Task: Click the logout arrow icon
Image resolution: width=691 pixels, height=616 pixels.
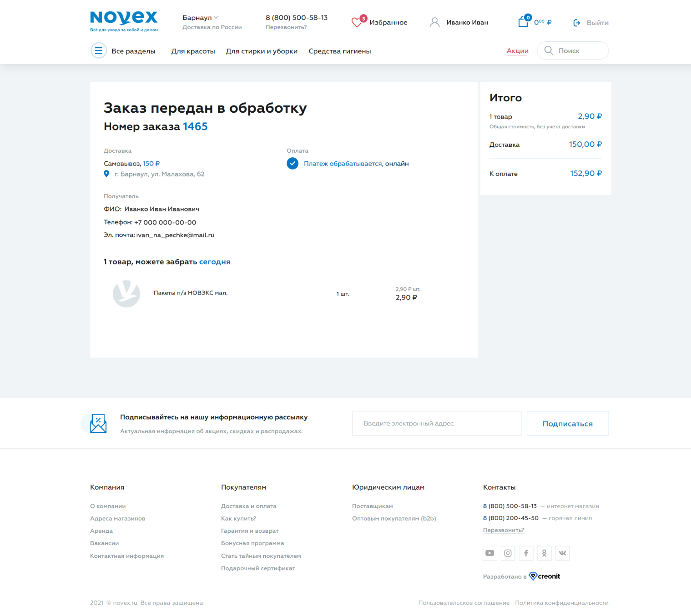Action: [x=577, y=23]
